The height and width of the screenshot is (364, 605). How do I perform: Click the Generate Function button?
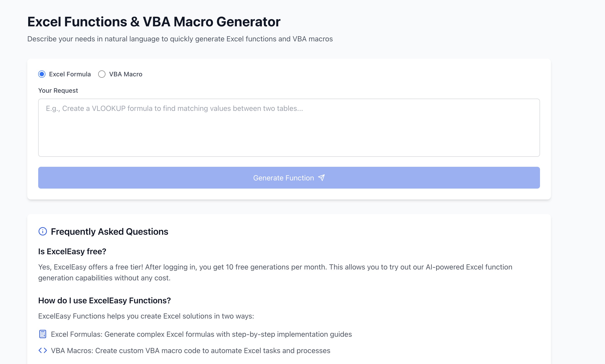coord(289,178)
